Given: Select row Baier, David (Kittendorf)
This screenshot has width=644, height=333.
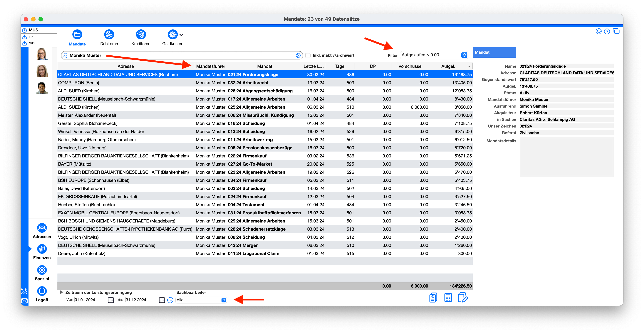Looking at the screenshot, I should pyautogui.click(x=265, y=188).
